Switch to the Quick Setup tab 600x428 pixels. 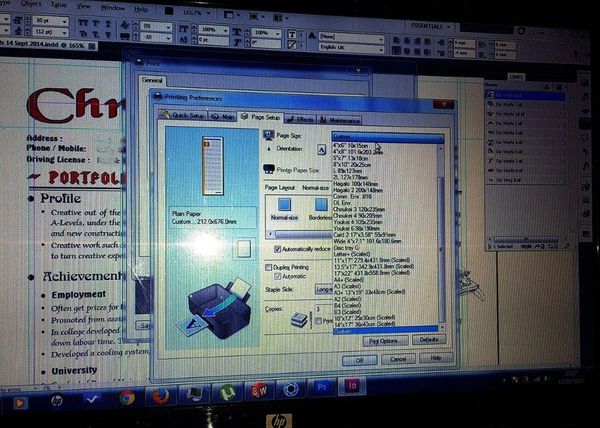pyautogui.click(x=183, y=115)
